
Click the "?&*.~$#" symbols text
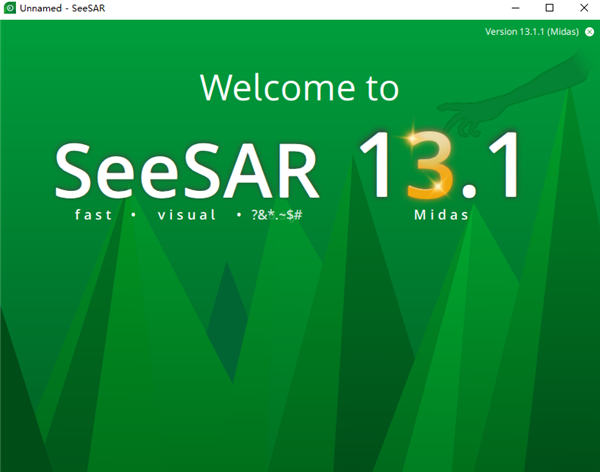(x=277, y=215)
